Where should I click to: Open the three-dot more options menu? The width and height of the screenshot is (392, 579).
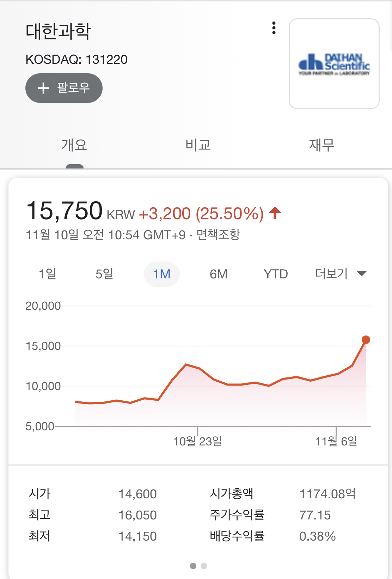coord(274,28)
